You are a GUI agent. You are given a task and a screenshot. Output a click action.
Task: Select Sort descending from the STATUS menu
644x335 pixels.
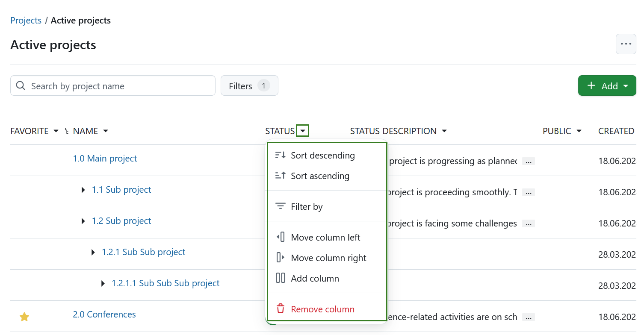[x=323, y=155]
